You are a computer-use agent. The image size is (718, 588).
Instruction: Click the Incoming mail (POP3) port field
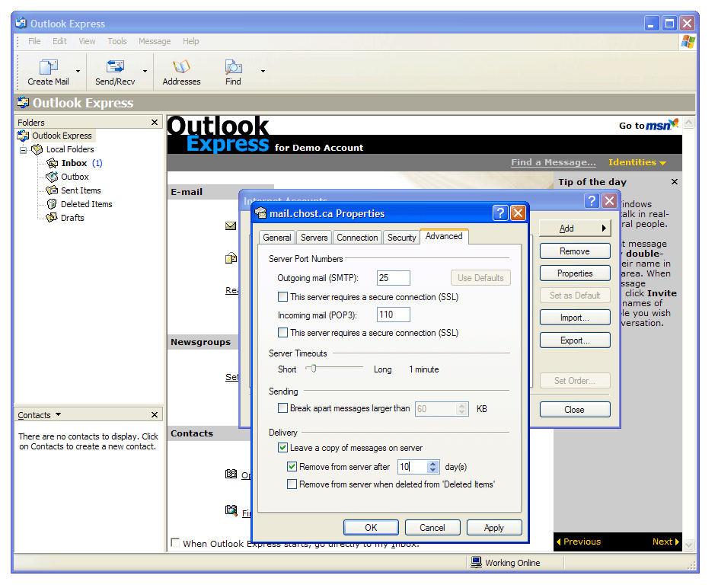click(x=394, y=315)
